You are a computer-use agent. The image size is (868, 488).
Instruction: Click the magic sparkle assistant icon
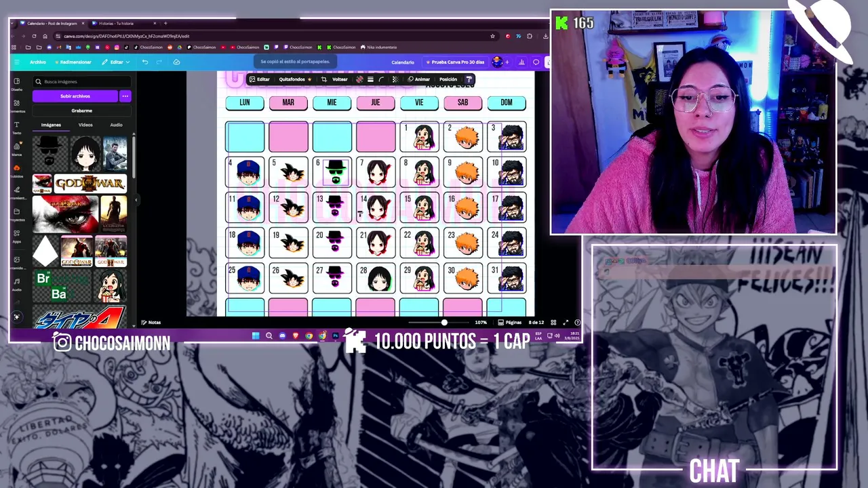click(x=16, y=317)
